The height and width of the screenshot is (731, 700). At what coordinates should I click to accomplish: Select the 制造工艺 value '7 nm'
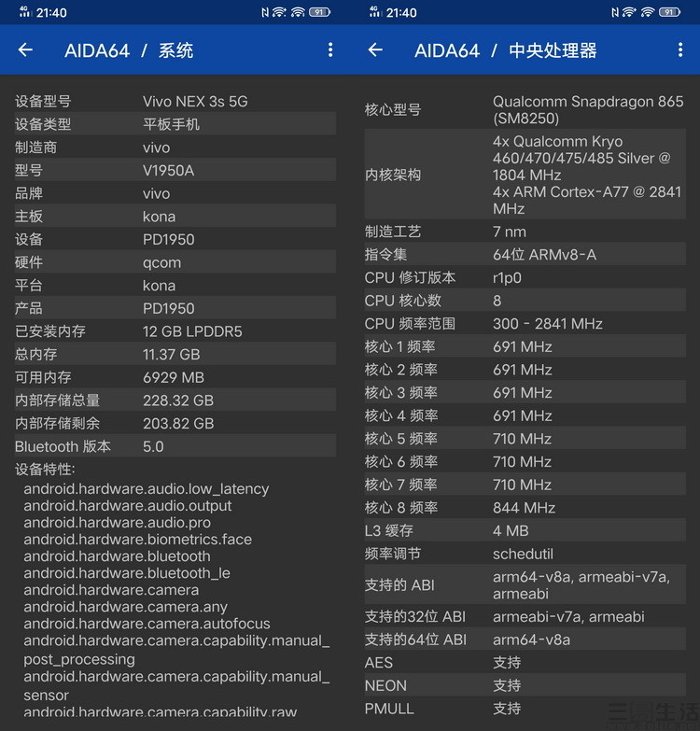click(x=510, y=232)
